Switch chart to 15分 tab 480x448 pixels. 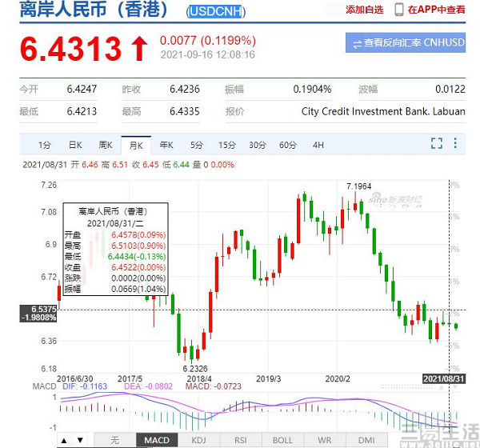(227, 145)
